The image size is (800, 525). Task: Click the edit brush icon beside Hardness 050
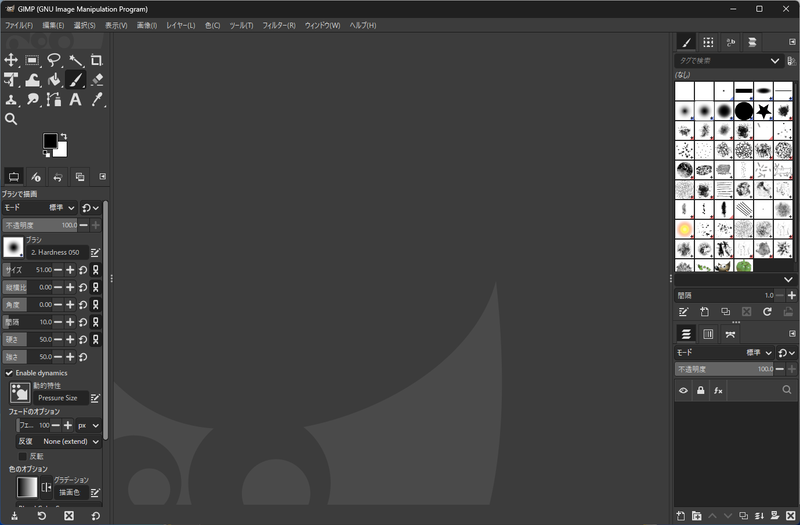95,253
